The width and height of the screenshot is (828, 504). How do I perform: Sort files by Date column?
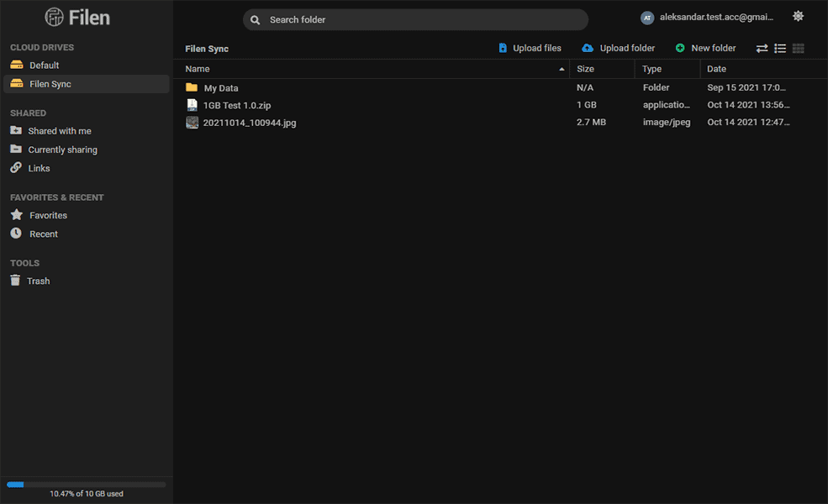pyautogui.click(x=716, y=69)
